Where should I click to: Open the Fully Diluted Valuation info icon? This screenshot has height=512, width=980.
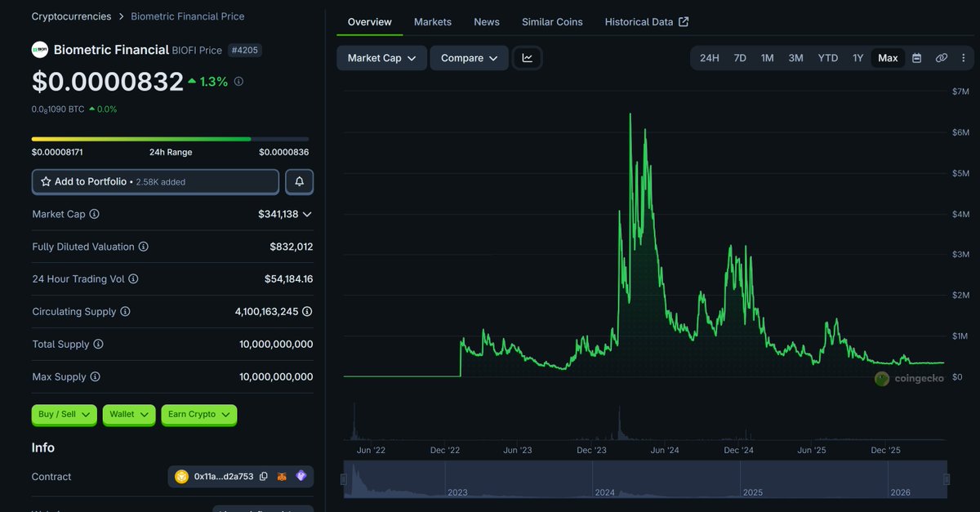pyautogui.click(x=143, y=247)
